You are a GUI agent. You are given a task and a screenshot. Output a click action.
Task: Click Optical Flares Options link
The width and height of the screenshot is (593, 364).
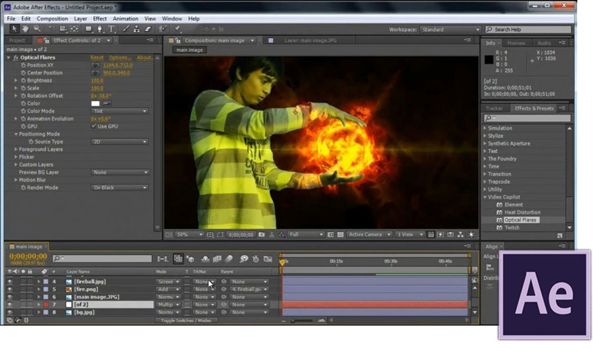point(120,58)
